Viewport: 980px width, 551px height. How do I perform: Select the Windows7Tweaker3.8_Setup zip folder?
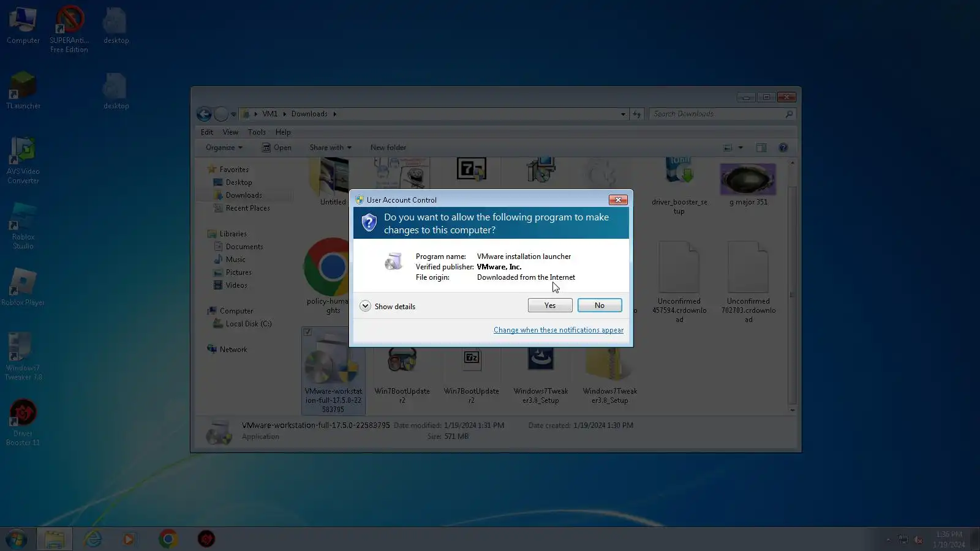tap(610, 375)
